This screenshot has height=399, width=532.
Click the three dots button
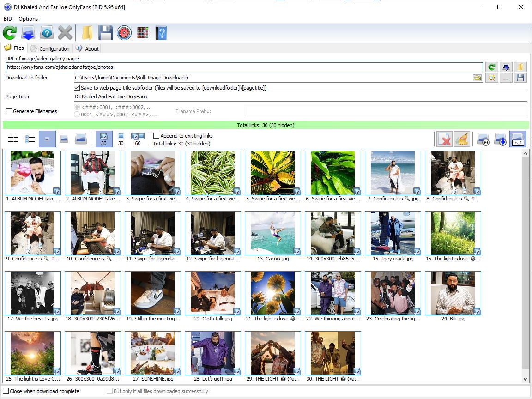(506, 78)
